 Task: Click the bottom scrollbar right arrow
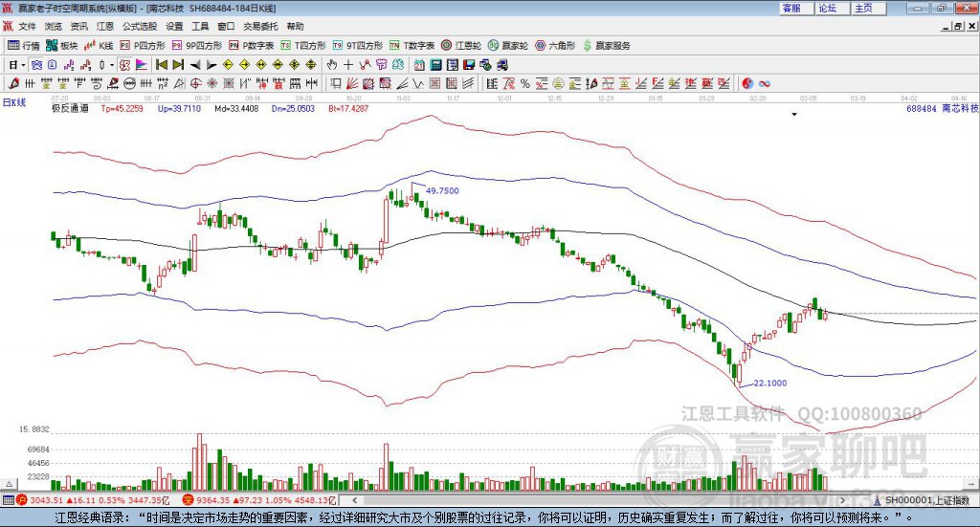click(x=842, y=500)
